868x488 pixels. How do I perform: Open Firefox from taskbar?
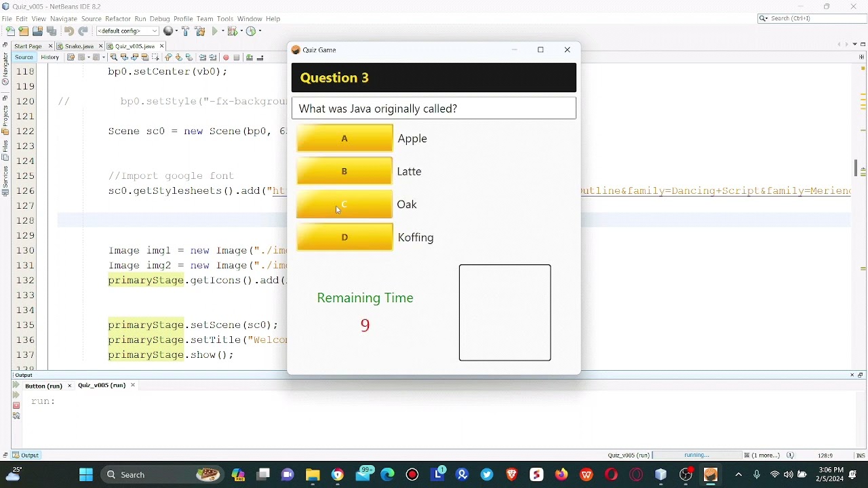pyautogui.click(x=561, y=474)
